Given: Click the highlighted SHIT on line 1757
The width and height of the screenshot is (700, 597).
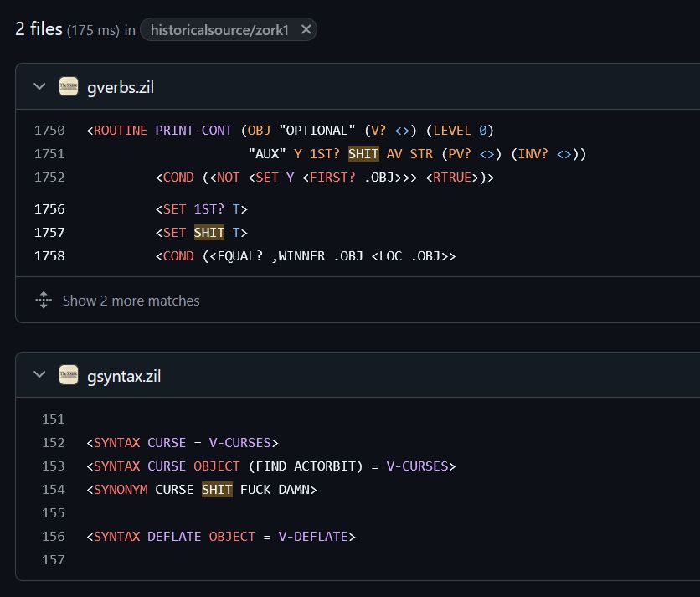Looking at the screenshot, I should [x=209, y=232].
